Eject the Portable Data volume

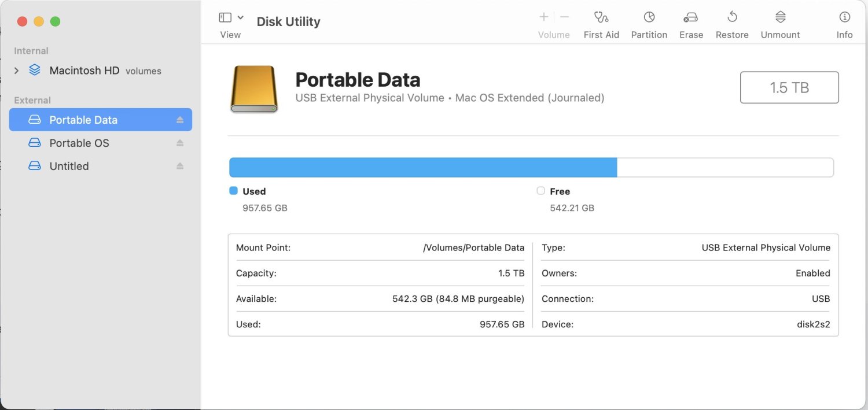180,120
